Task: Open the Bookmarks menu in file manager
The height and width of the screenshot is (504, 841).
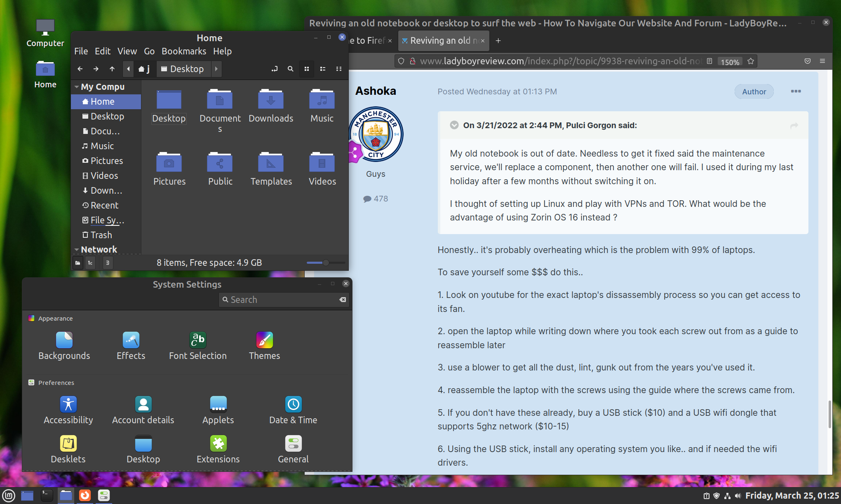Action: (184, 51)
